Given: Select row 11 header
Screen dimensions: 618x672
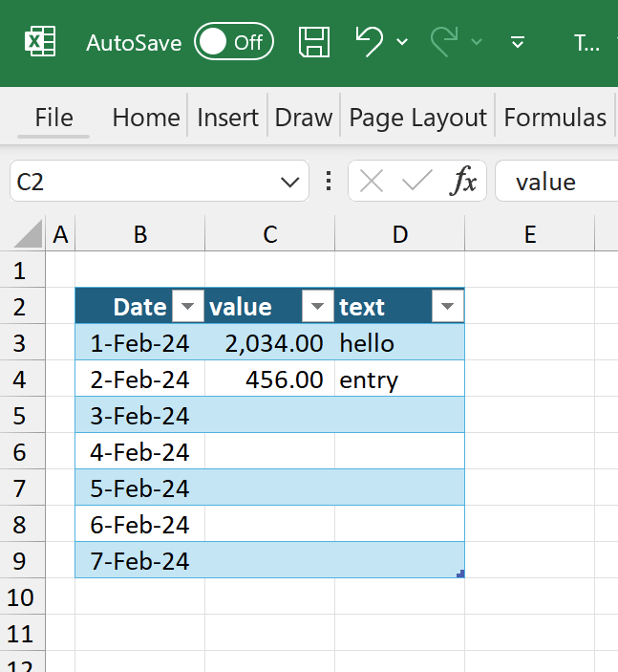Looking at the screenshot, I should pyautogui.click(x=22, y=633).
